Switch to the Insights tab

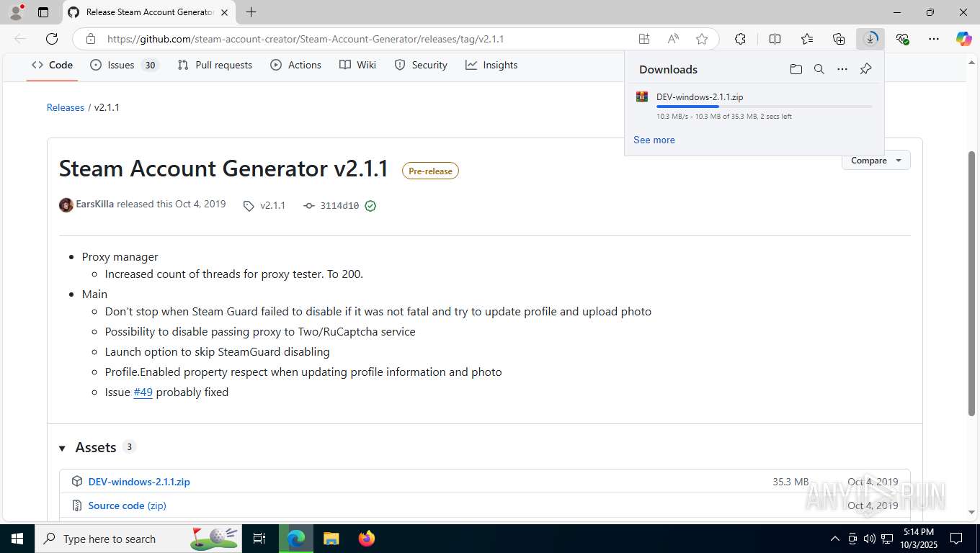point(491,65)
